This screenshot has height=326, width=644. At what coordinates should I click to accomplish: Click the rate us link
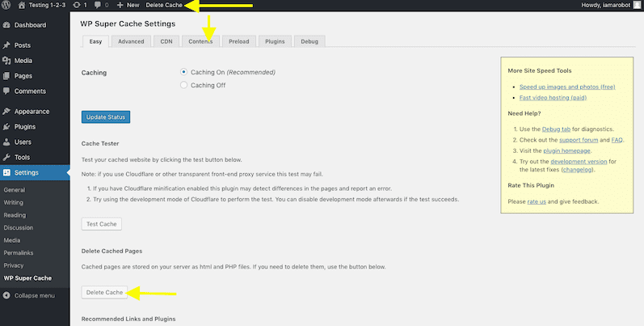tap(537, 201)
